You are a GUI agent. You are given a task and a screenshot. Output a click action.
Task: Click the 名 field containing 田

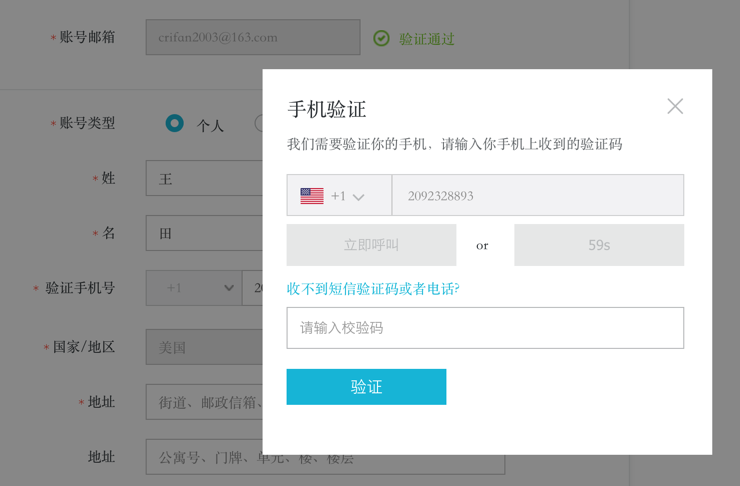tap(204, 233)
